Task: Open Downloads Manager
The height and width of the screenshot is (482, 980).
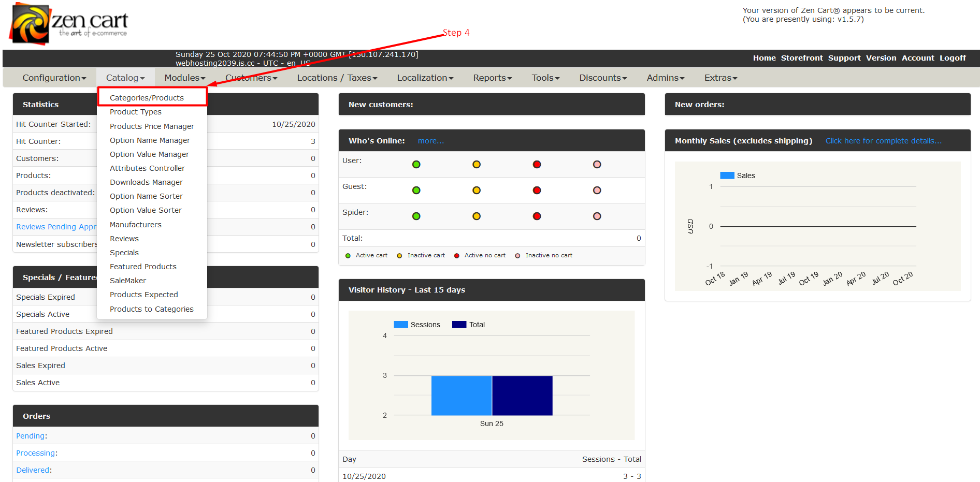Action: [146, 182]
